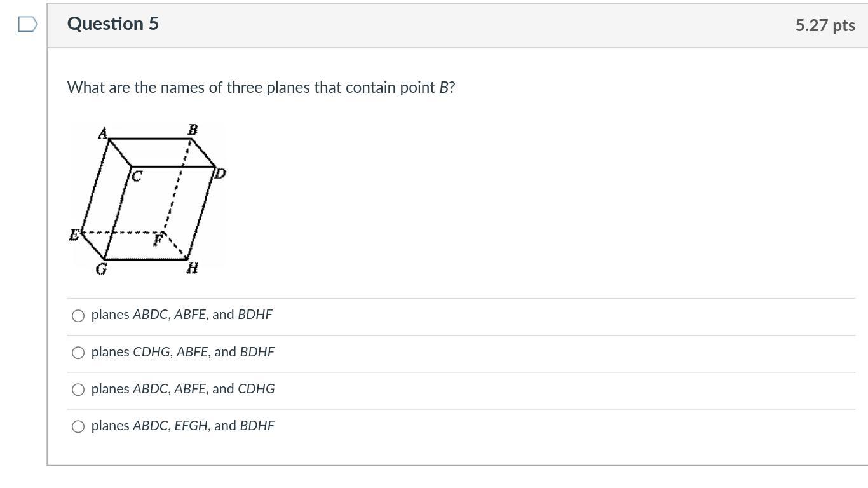Select radio for planes CDHG, ABFE, and BDHF

[x=78, y=353]
